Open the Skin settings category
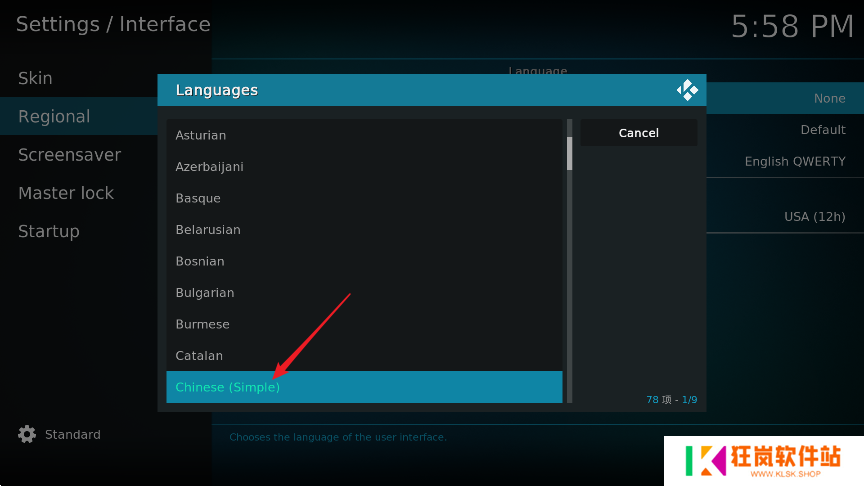 (35, 78)
